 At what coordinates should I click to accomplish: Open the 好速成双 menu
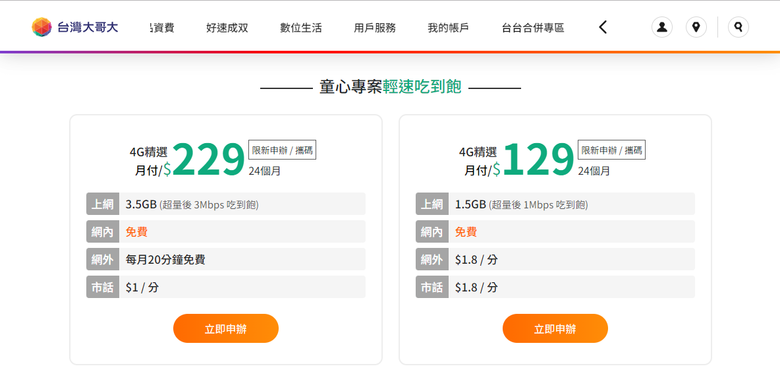tap(227, 28)
